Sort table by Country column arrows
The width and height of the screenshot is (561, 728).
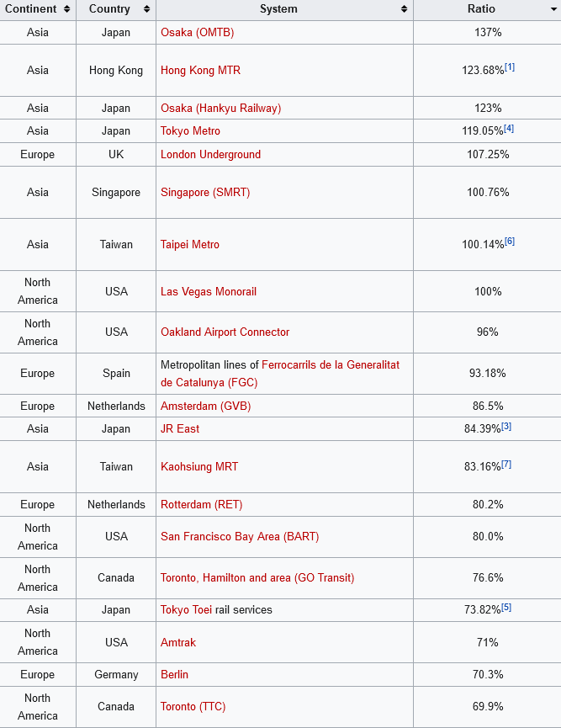point(147,9)
